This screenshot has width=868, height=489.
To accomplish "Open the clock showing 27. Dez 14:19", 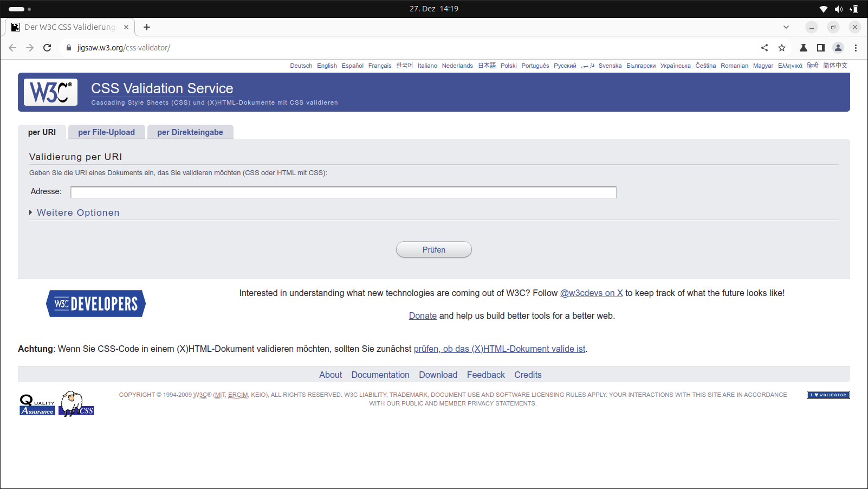I will 434,9.
